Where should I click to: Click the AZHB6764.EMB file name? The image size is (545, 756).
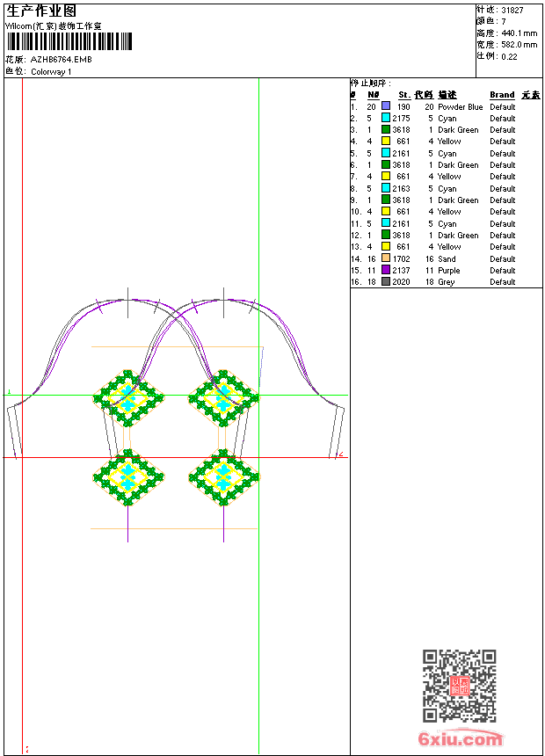[61, 60]
